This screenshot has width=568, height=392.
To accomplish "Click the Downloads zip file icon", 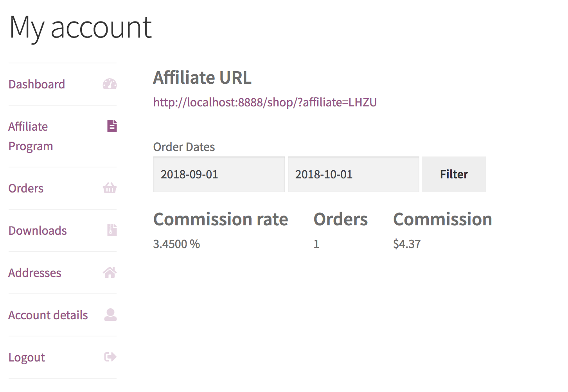I will click(x=112, y=230).
